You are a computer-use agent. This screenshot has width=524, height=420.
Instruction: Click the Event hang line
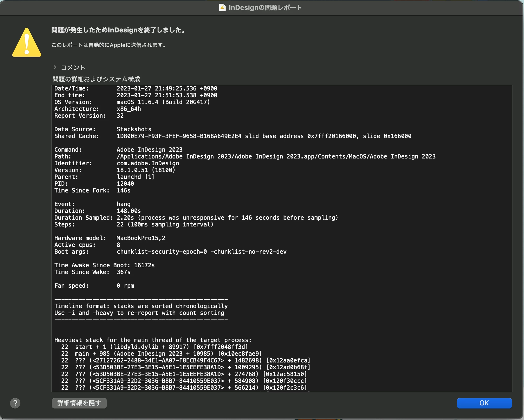pos(92,204)
